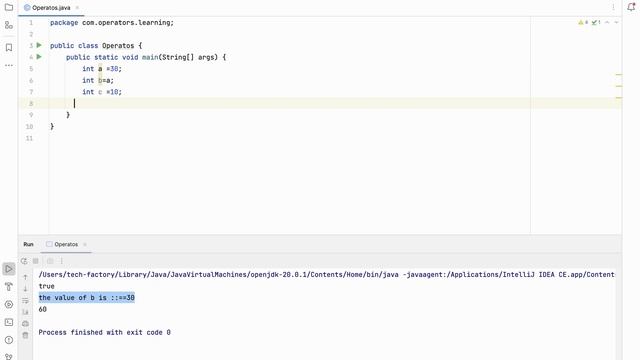This screenshot has height=360, width=640.
Task: Open the Problems tool window icon
Action: [9, 340]
